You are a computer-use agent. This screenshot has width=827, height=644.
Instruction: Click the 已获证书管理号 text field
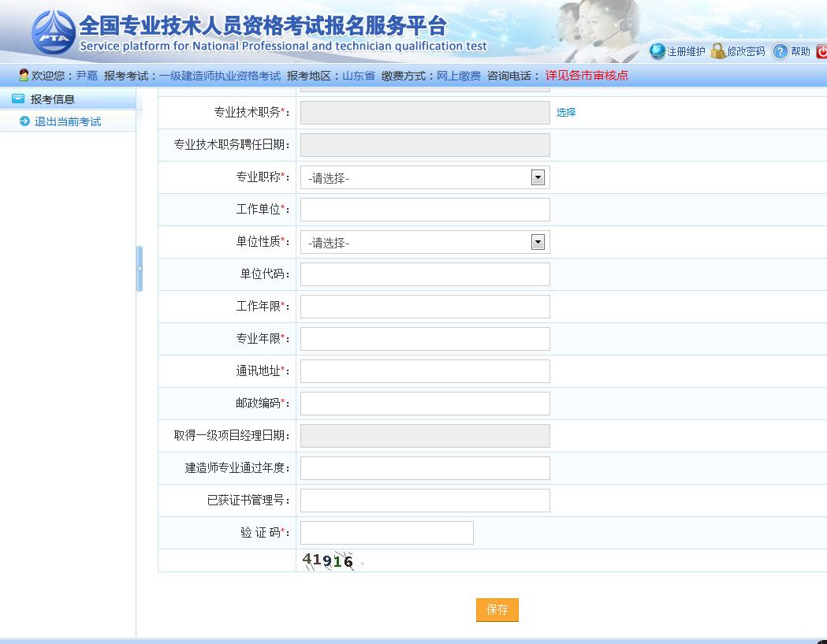click(x=425, y=501)
